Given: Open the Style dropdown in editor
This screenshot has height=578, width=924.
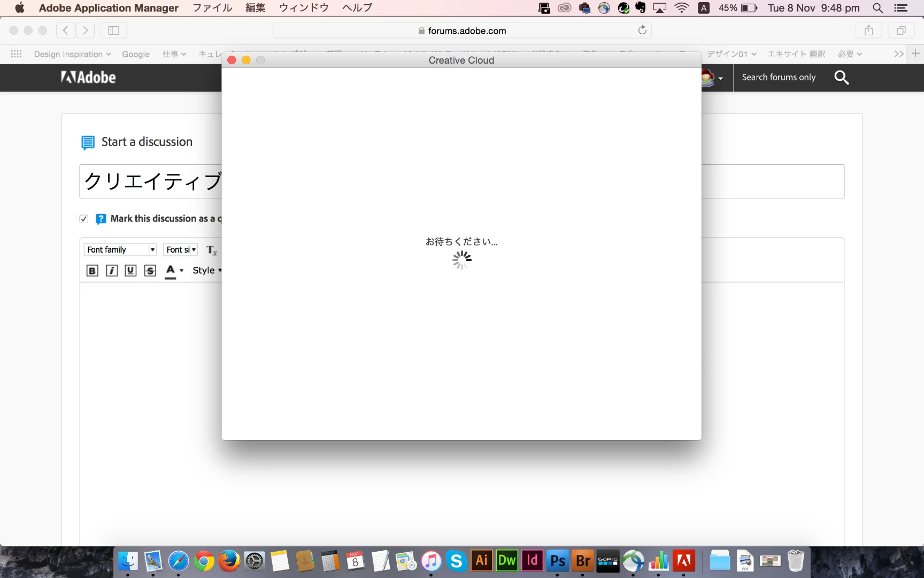Looking at the screenshot, I should point(206,271).
